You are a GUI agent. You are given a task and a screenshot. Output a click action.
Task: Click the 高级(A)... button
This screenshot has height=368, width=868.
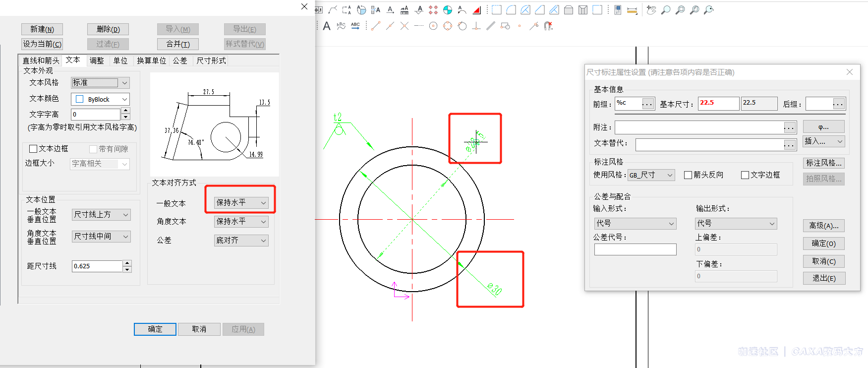coord(823,226)
